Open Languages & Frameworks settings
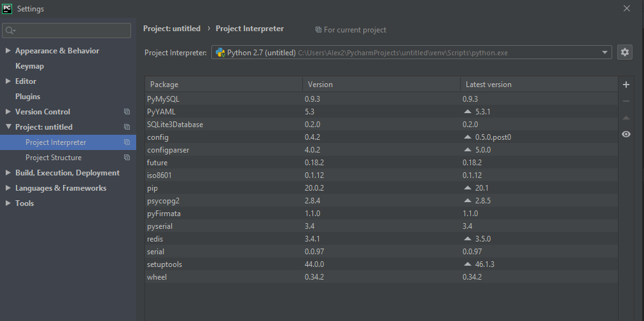This screenshot has height=321, width=644. [x=61, y=188]
